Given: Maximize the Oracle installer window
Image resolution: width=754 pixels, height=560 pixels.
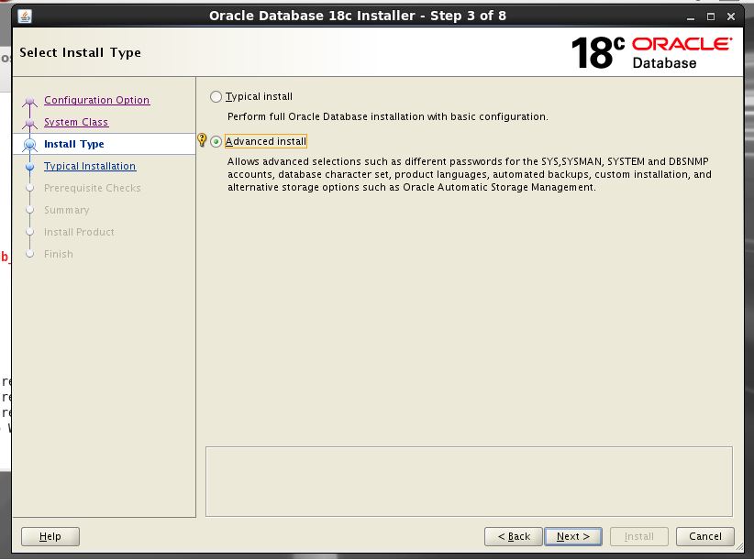Looking at the screenshot, I should click(711, 16).
